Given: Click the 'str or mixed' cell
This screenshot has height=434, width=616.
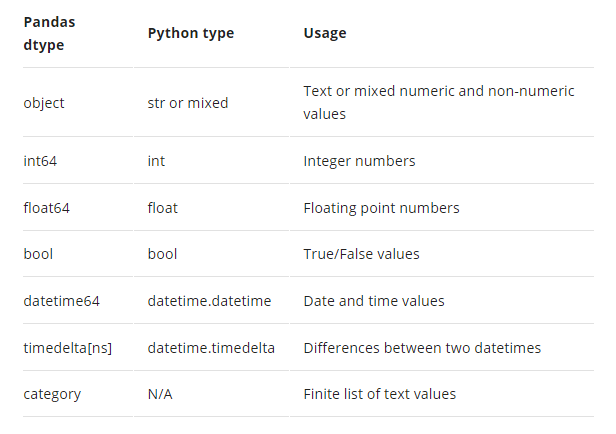Looking at the screenshot, I should pos(188,103).
